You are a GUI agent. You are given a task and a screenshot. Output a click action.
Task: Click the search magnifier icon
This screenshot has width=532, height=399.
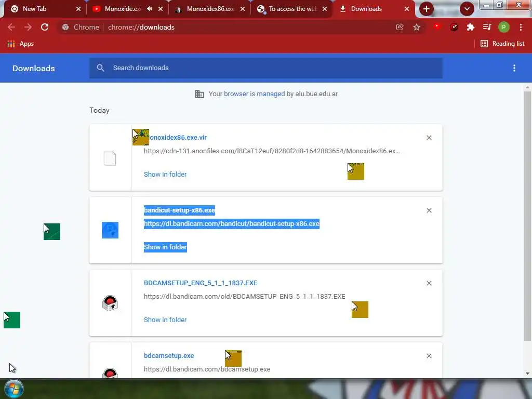[x=100, y=68]
